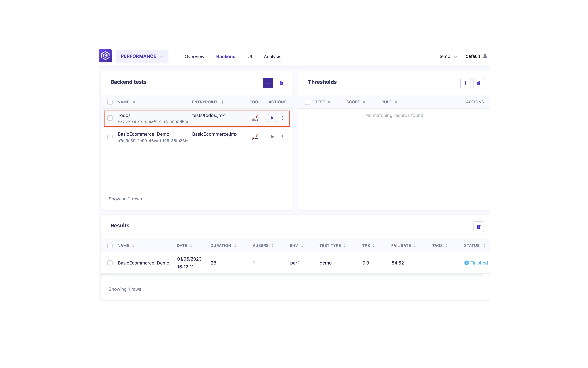Click the JMeter icon in BasicEcommerce_Demo row

pos(255,137)
